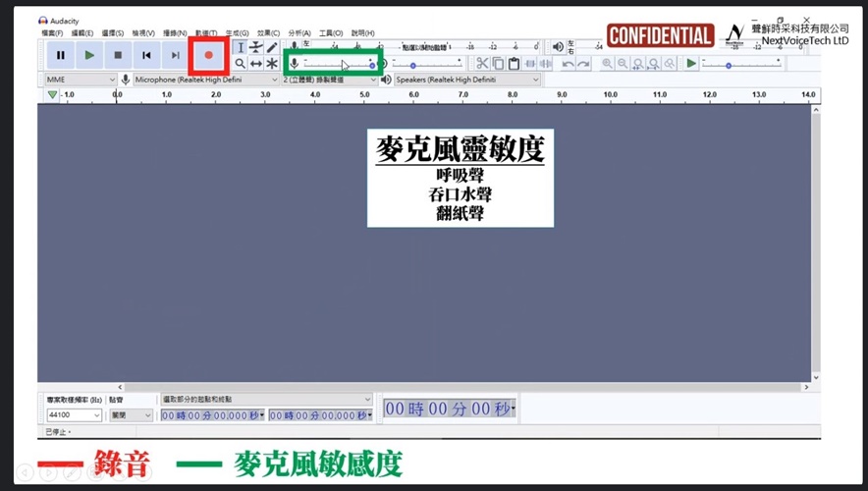The width and height of the screenshot is (868, 491).
Task: Click the Stop button
Action: 118,55
